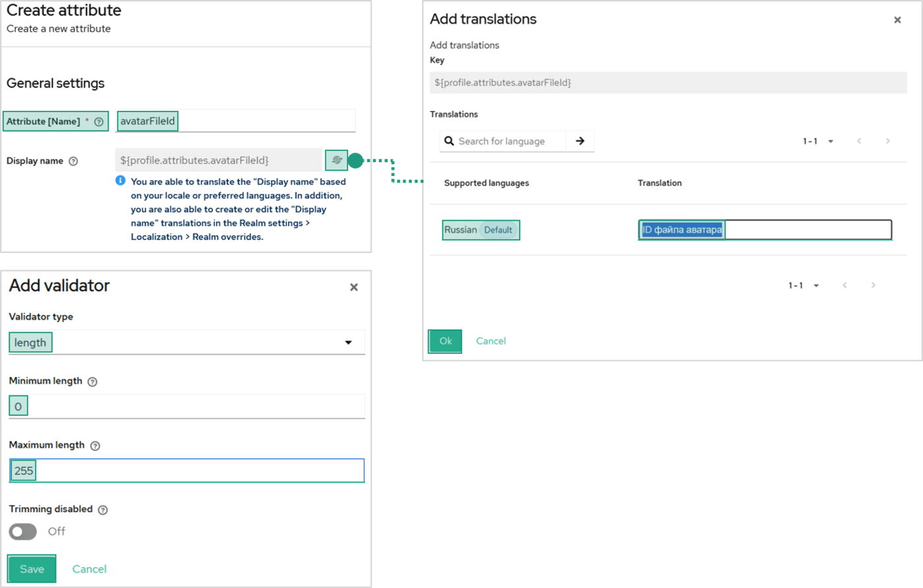Click the Maximum length input field
The image size is (923, 588).
pyautogui.click(x=198, y=471)
